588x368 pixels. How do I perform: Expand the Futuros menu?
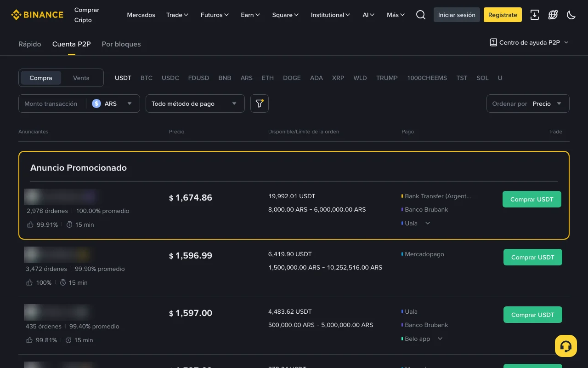215,15
